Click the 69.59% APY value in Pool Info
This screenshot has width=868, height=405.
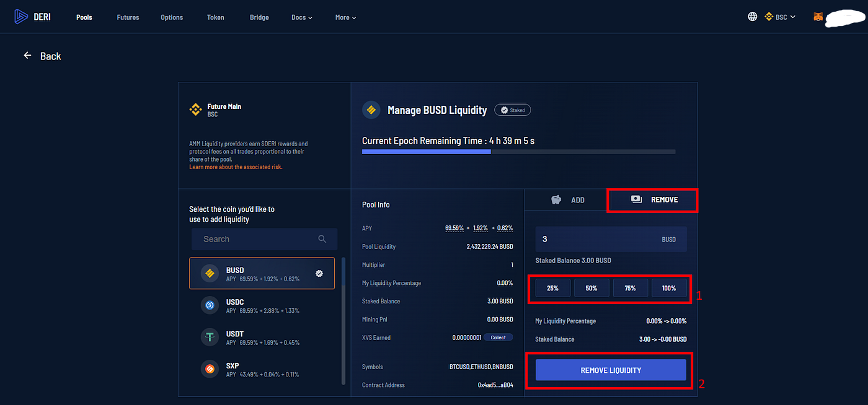click(454, 229)
